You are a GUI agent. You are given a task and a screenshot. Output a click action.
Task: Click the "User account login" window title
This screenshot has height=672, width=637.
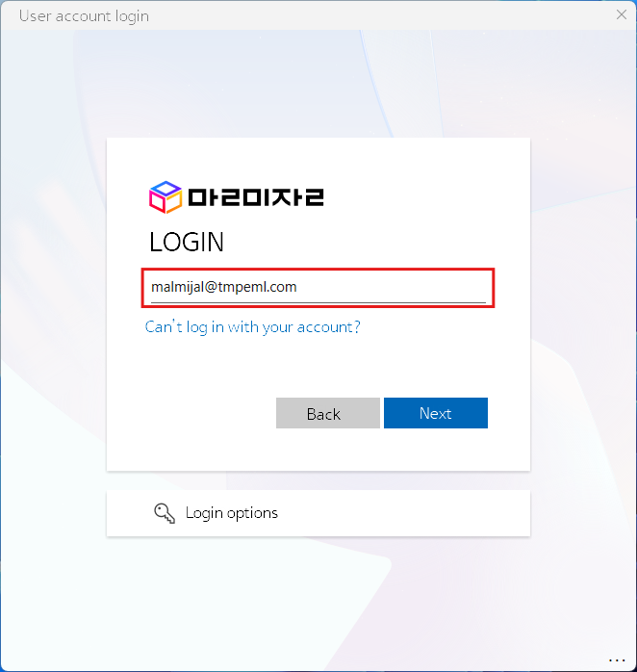(84, 15)
